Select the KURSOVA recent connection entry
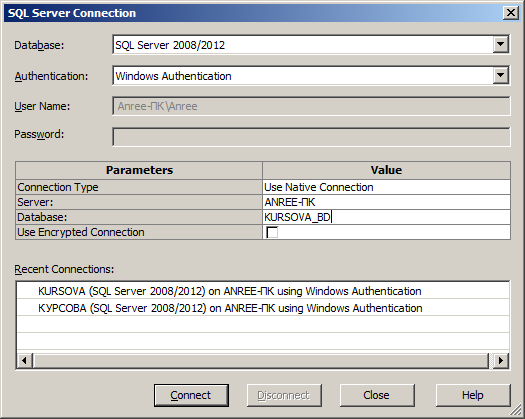 pyautogui.click(x=263, y=291)
